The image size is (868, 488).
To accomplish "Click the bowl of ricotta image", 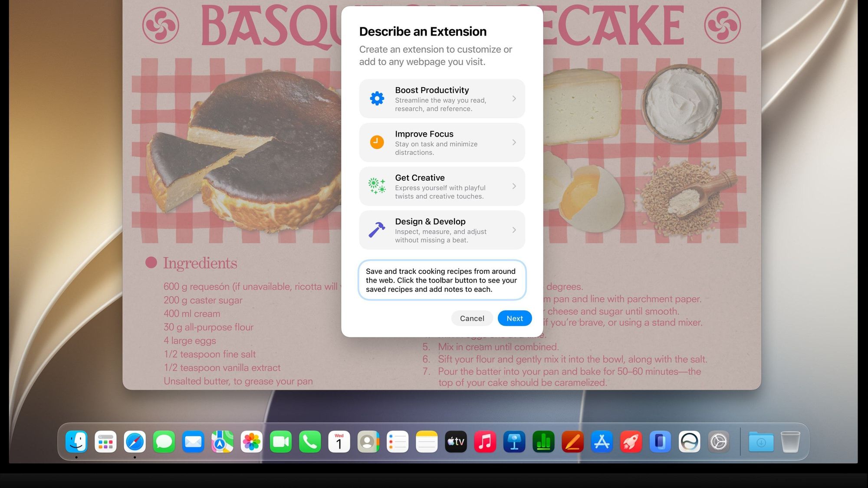I will pos(681,104).
